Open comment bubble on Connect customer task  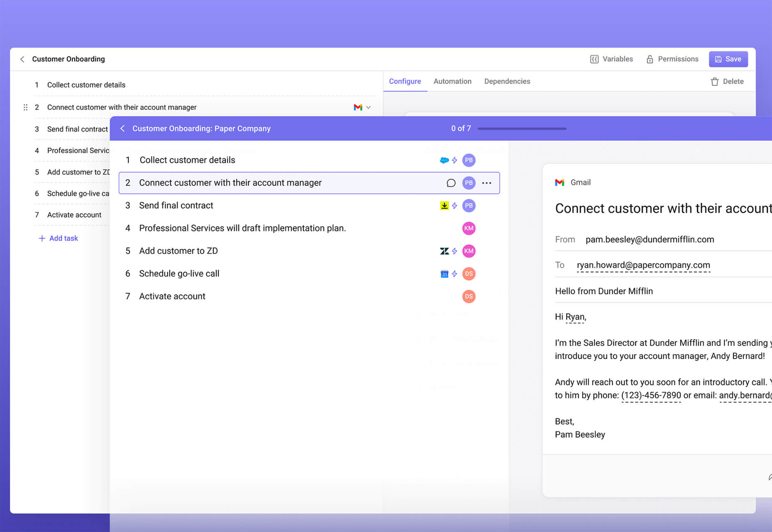tap(451, 183)
